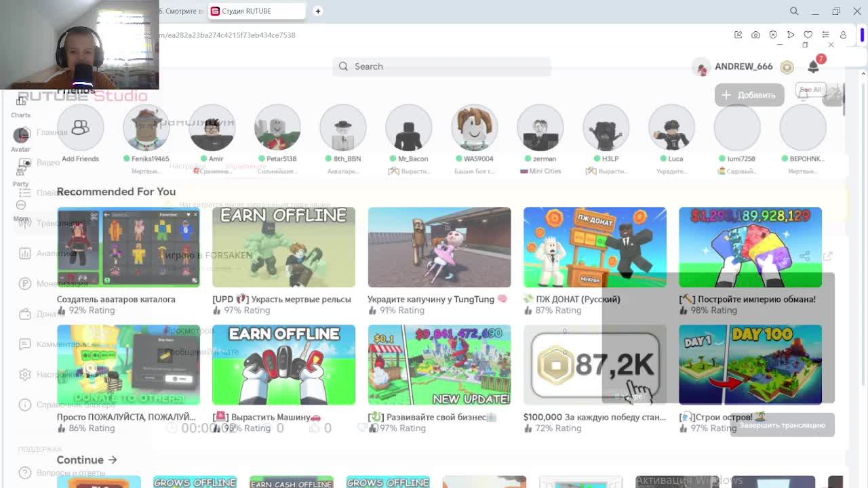The image size is (868, 488).
Task: Click the Вопросы и ответы question icon
Action: pyautogui.click(x=25, y=472)
